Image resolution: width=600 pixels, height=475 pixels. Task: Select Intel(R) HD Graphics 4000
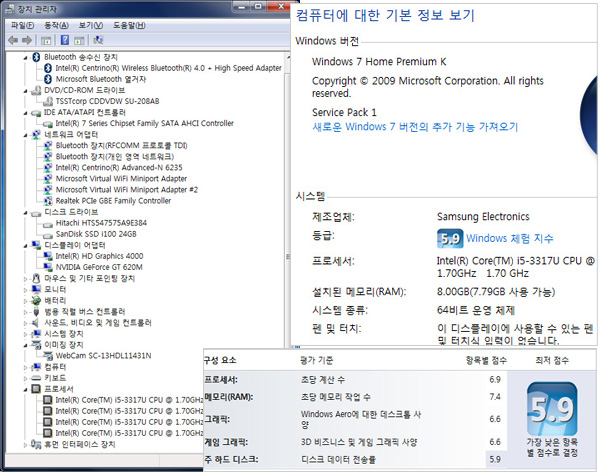(x=99, y=256)
